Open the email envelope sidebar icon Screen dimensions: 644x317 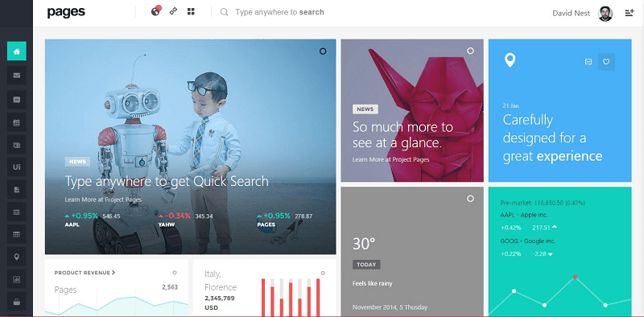click(16, 76)
